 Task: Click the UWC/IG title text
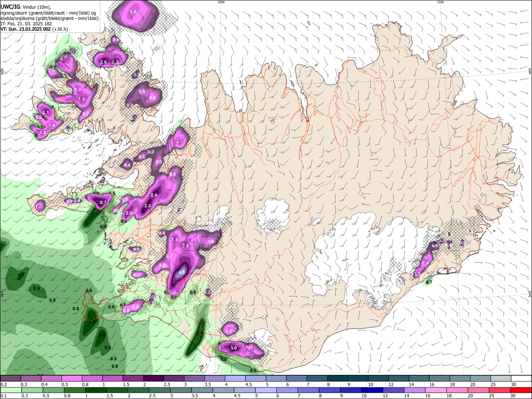coord(10,7)
